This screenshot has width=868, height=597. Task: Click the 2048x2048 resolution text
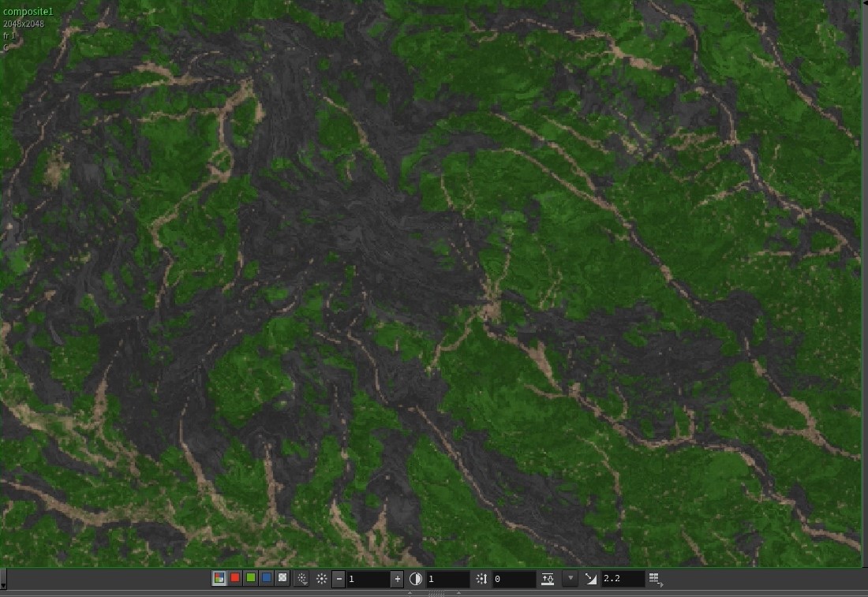pos(23,24)
